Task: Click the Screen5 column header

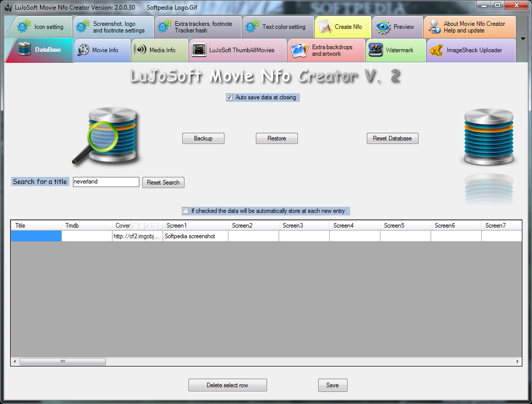Action: tap(405, 226)
